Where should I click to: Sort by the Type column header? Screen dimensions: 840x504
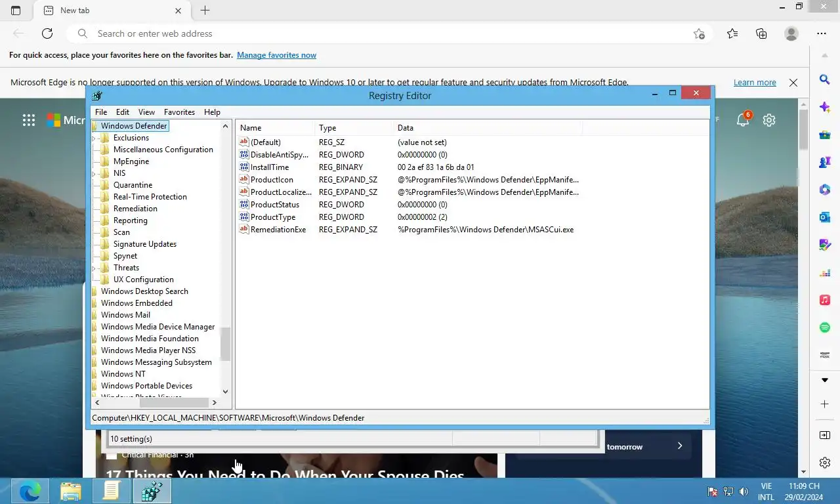click(354, 128)
